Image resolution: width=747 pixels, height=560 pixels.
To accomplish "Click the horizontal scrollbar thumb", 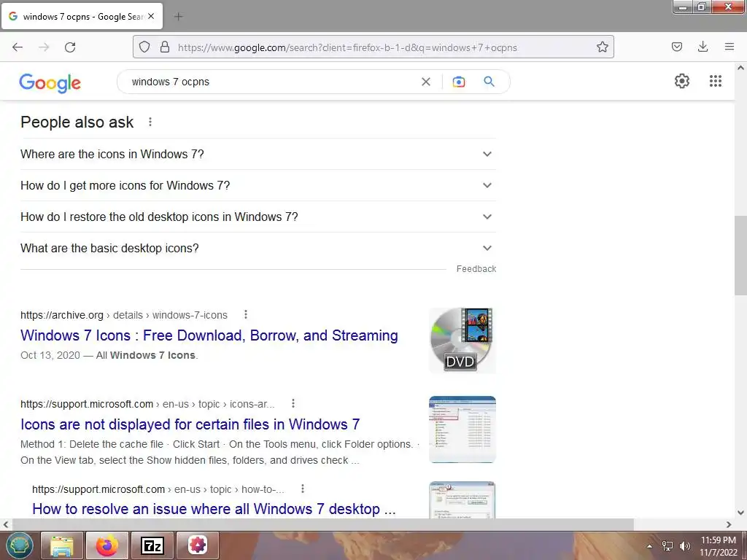I will pyautogui.click(x=322, y=524).
